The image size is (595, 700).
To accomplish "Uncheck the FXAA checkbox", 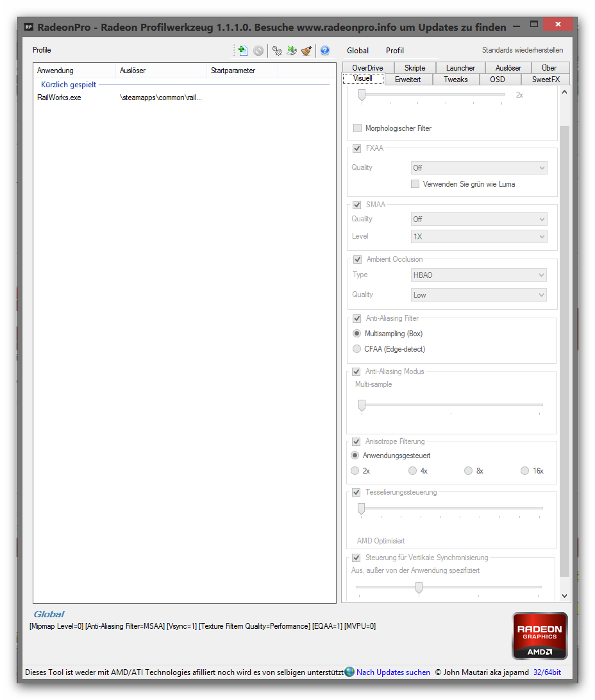I will (357, 148).
